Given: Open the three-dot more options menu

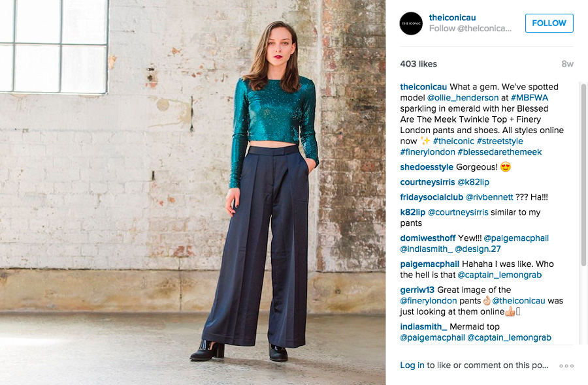Looking at the screenshot, I should point(566,366).
